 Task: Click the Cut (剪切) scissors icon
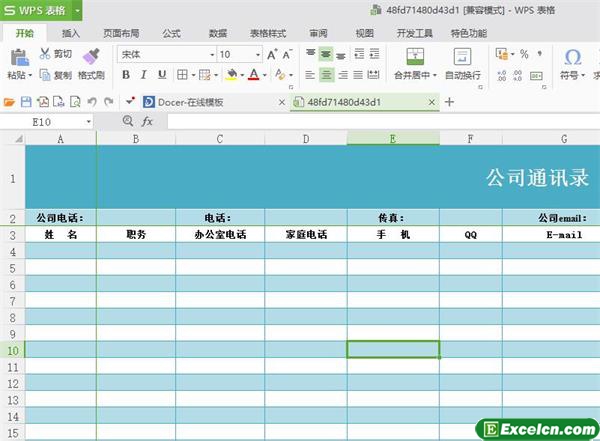click(x=45, y=54)
